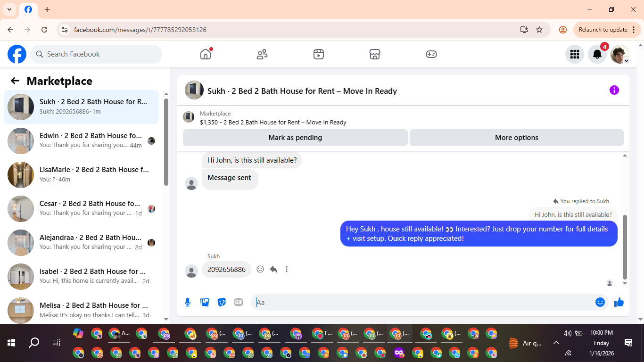Open LisaMarie conversation in the list
644x362 pixels.
point(82,175)
